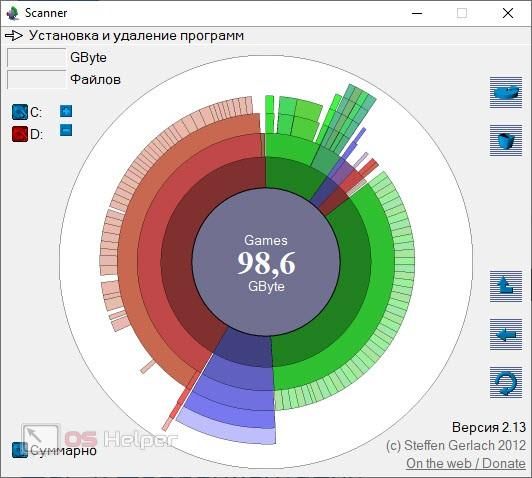The image size is (532, 478).
Task: Go back with the left arrow
Action: pos(506,334)
